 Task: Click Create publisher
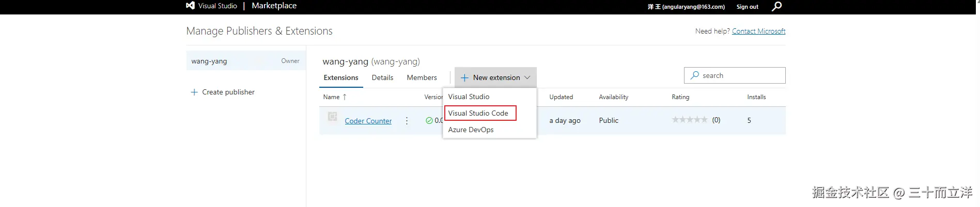pyautogui.click(x=223, y=92)
